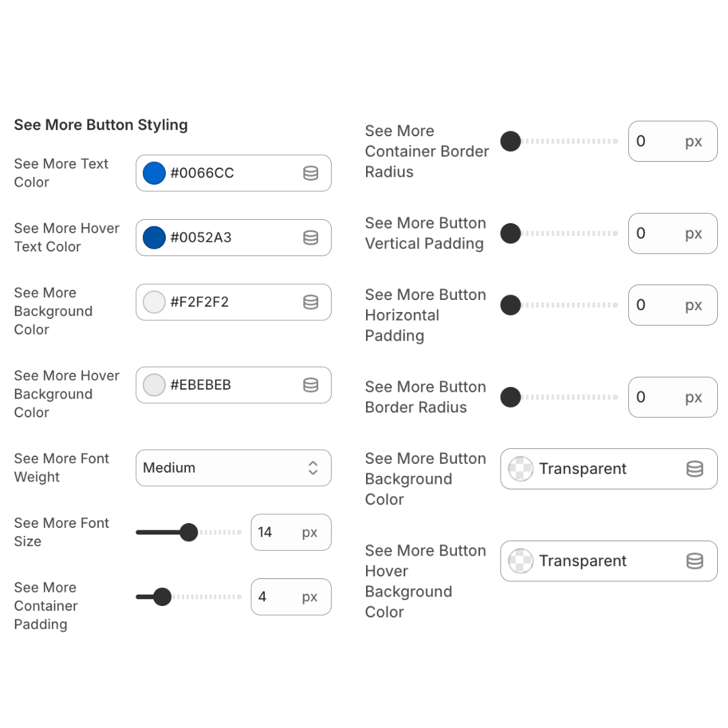Image resolution: width=728 pixels, height=728 pixels.
Task: Click the See More Font Size slider handle
Action: point(189,532)
